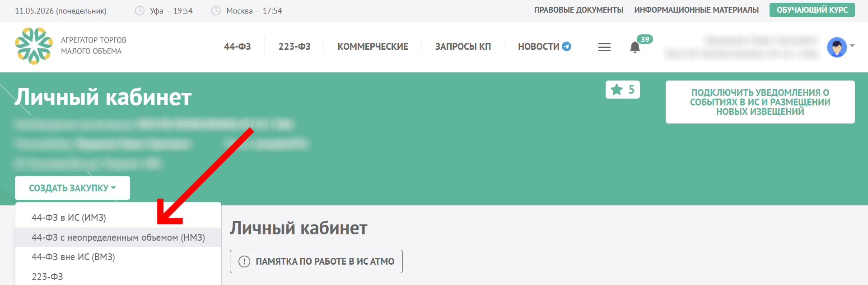
Task: Click the ОБУЧАЮЩИЙ КУРС button
Action: click(812, 10)
